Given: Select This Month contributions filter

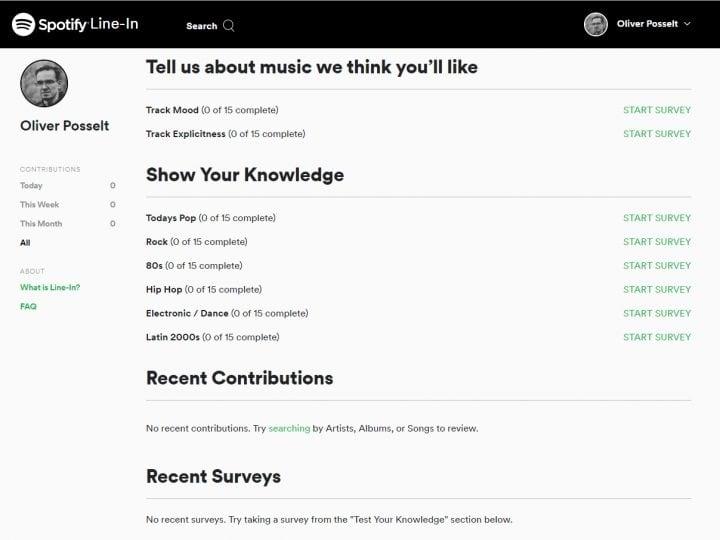Looking at the screenshot, I should pyautogui.click(x=42, y=224).
